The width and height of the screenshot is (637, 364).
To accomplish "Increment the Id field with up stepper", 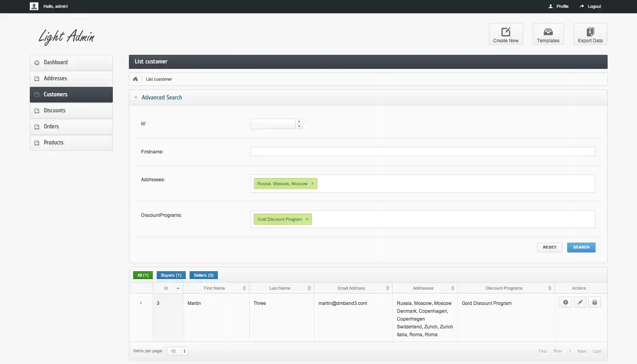I will click(x=299, y=121).
